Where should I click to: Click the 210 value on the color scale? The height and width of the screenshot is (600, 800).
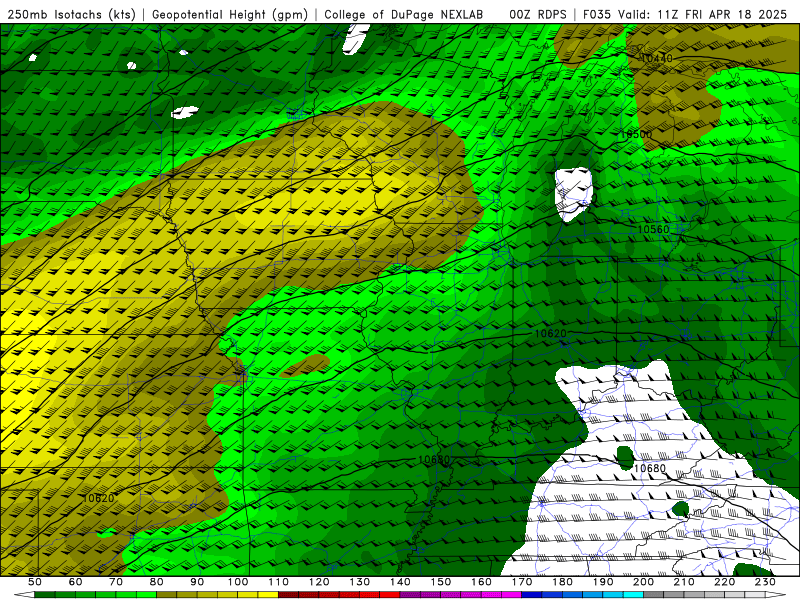[x=684, y=582]
